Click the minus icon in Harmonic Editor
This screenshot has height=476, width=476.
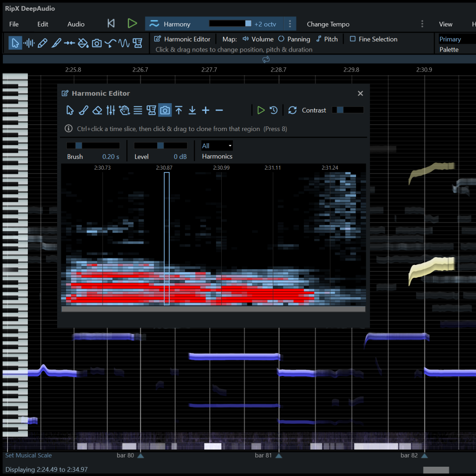coord(219,110)
